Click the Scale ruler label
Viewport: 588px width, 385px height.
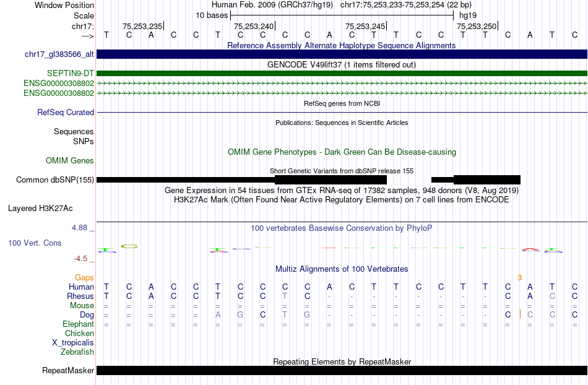pos(84,15)
